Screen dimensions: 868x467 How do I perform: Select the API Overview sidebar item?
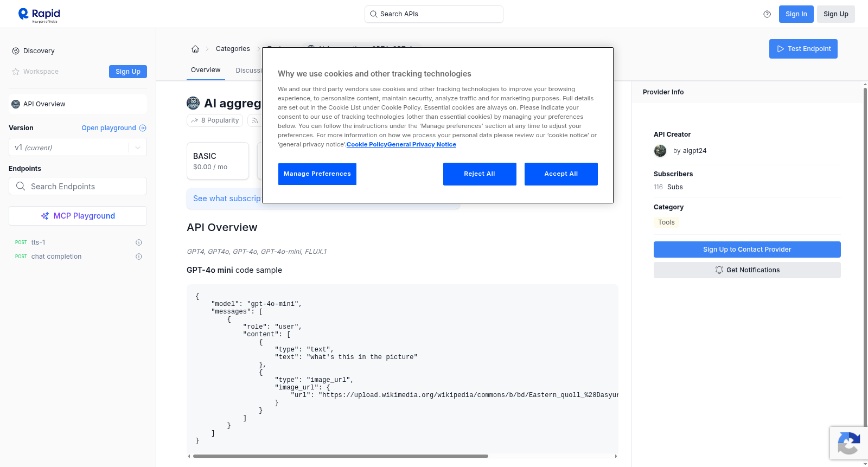(78, 104)
